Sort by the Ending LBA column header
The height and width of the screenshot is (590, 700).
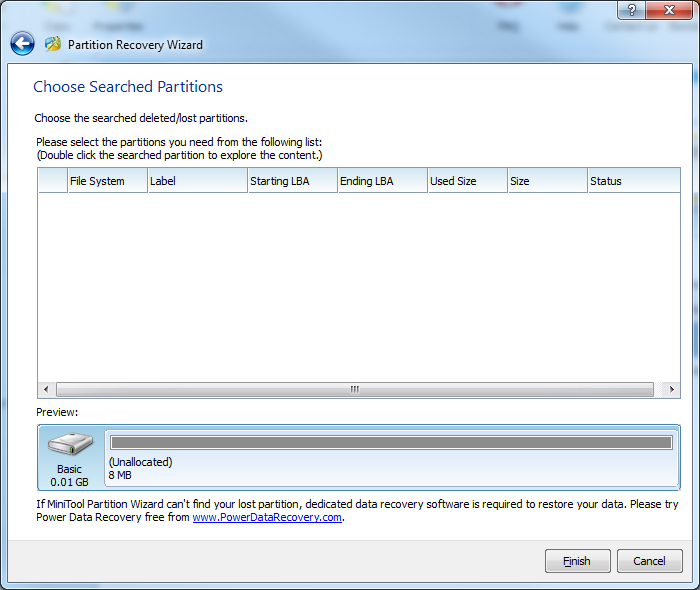(x=383, y=181)
